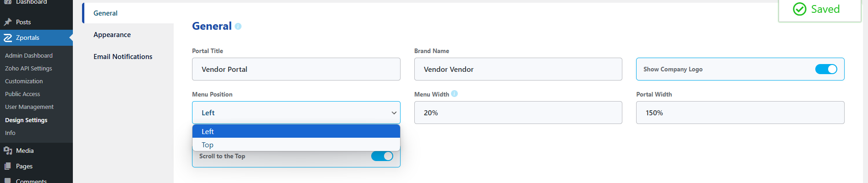Image resolution: width=868 pixels, height=183 pixels.
Task: Open the Email Notifications tab
Action: 123,57
